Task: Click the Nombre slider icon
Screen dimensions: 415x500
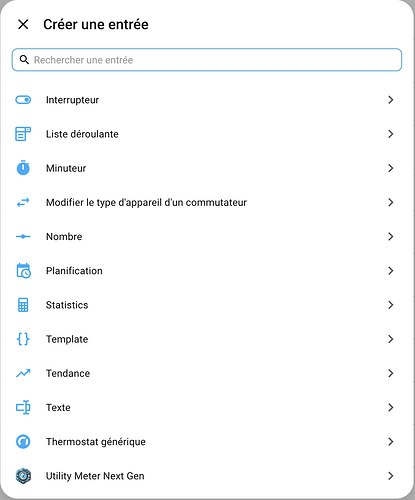Action: 23,237
